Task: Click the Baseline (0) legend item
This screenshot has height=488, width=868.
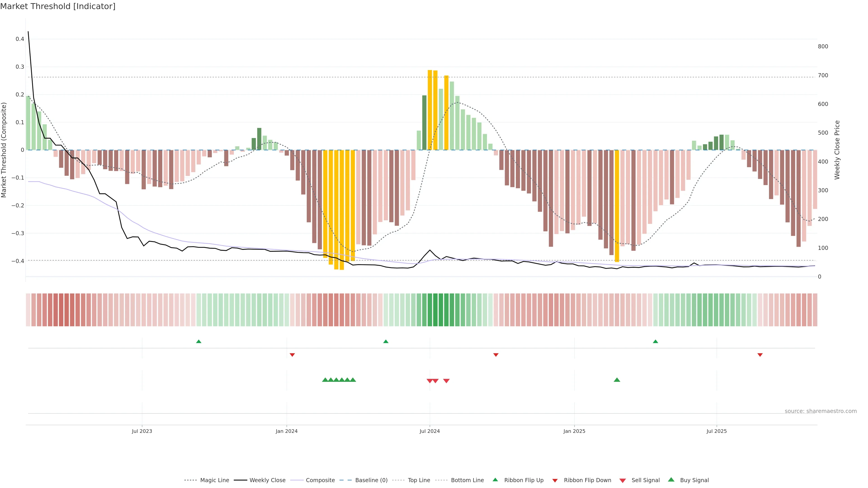Action: 371,480
